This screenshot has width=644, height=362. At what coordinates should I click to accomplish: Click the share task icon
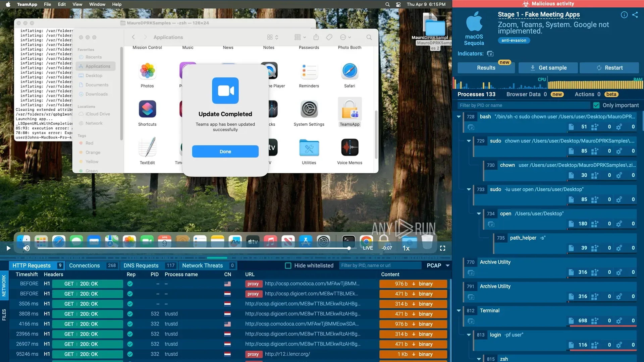click(x=635, y=15)
